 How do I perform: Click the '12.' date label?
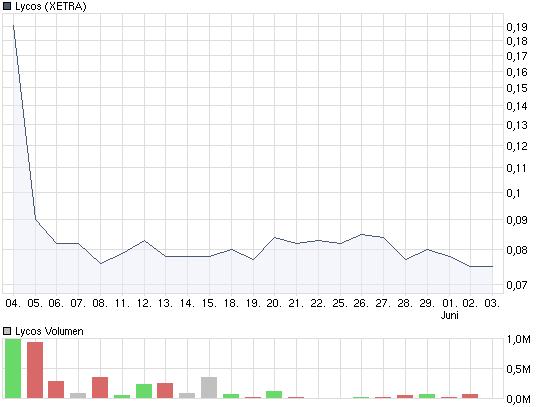[144, 303]
